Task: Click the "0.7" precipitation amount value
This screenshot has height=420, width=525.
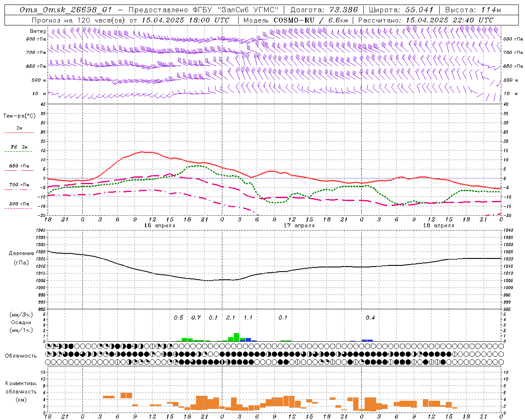Action: [196, 318]
